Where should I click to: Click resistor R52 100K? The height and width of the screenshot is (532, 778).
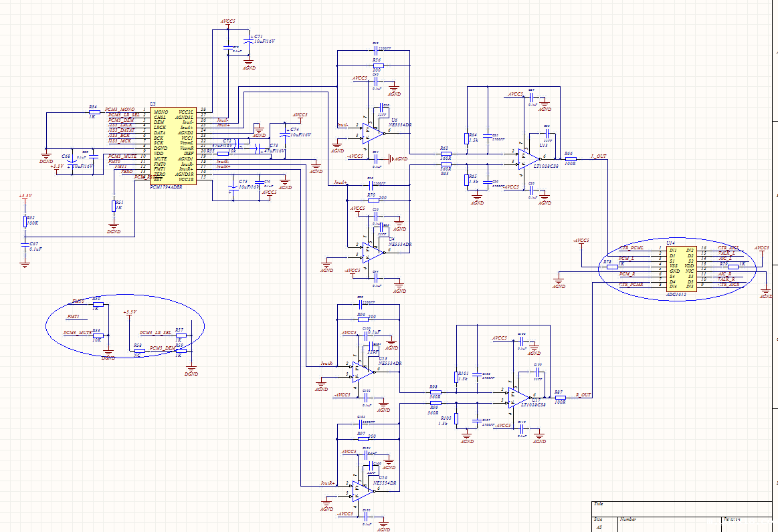pyautogui.click(x=25, y=221)
